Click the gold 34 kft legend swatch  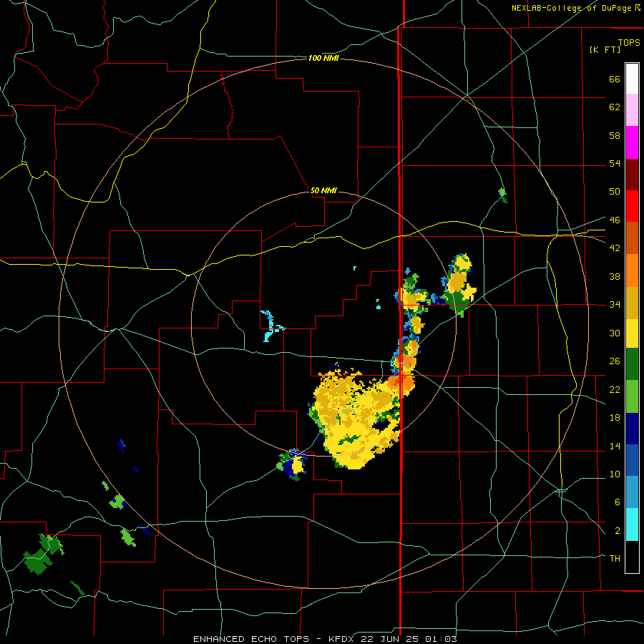(x=632, y=303)
